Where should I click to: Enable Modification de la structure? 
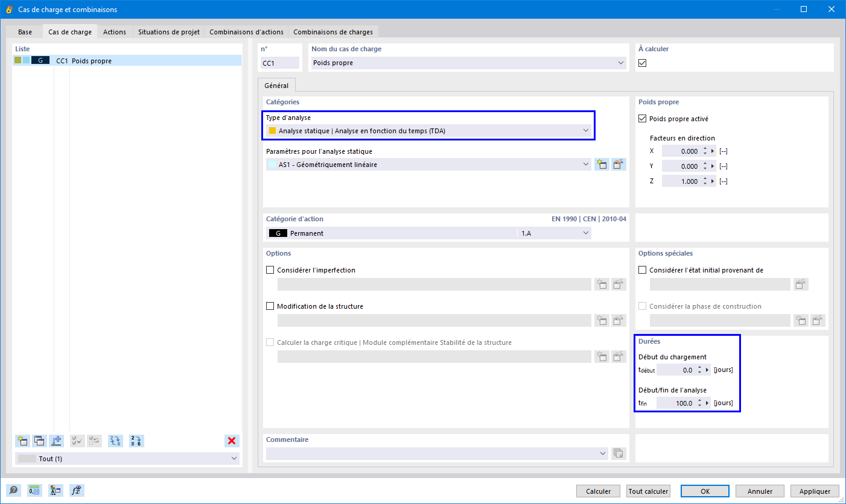click(270, 306)
